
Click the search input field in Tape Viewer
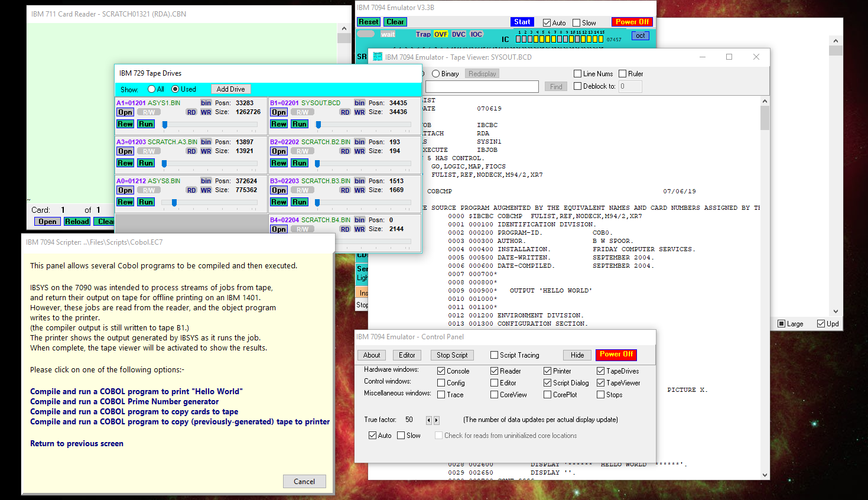coord(482,87)
